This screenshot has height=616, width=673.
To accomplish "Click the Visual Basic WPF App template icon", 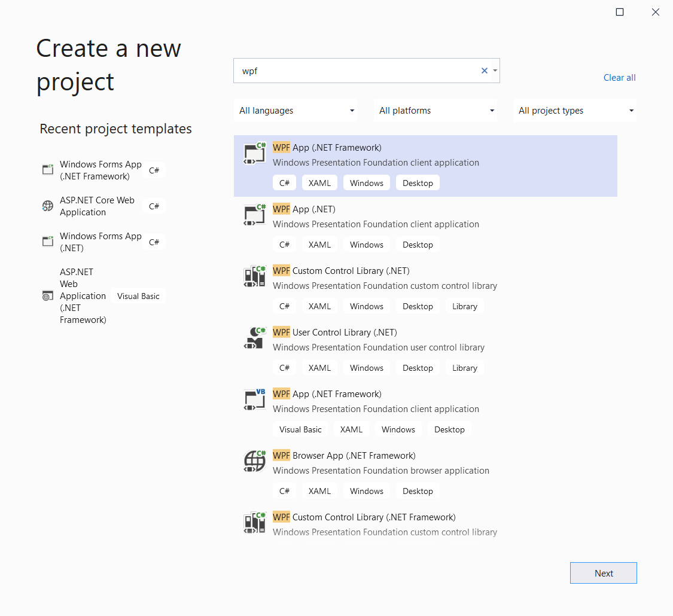I will 254,400.
